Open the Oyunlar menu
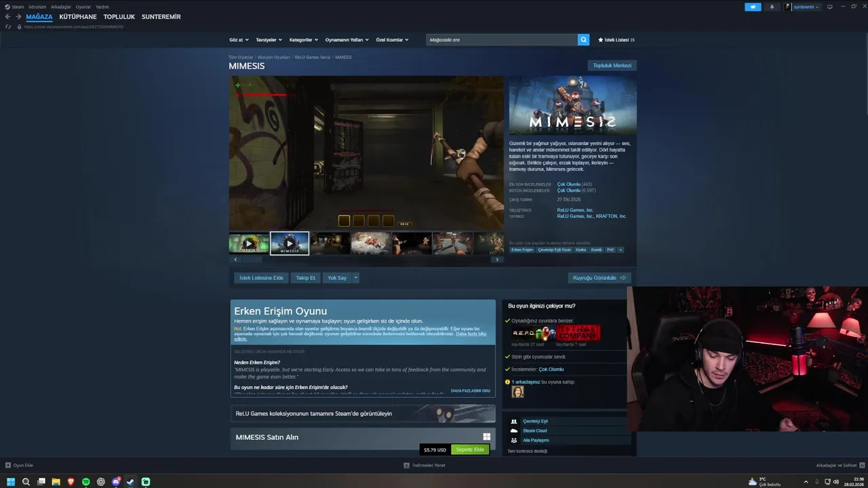 point(83,7)
